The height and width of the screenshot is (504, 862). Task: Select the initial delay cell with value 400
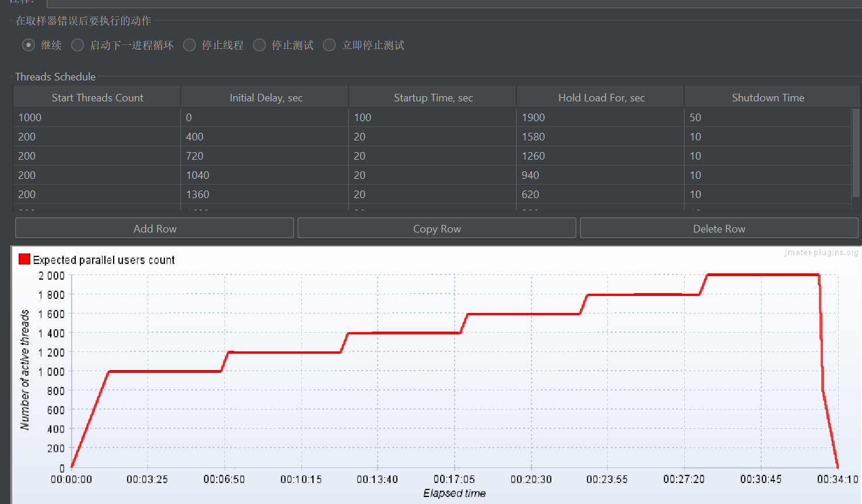265,136
